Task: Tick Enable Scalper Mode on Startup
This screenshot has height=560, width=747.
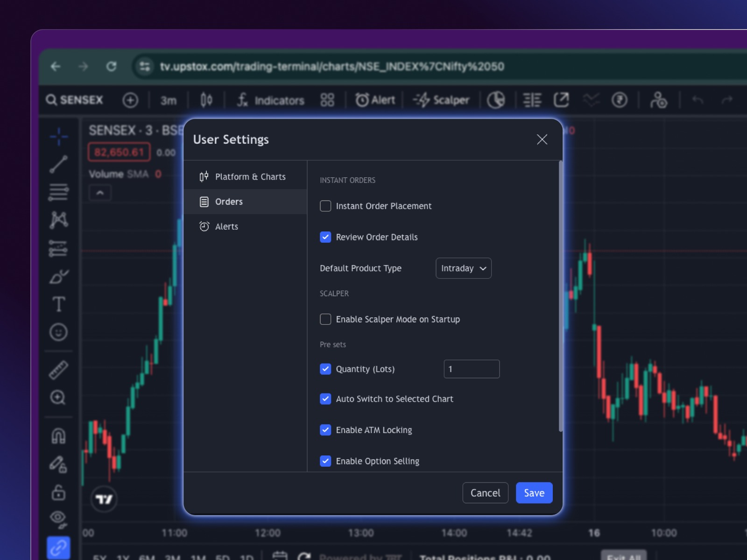Action: (325, 319)
